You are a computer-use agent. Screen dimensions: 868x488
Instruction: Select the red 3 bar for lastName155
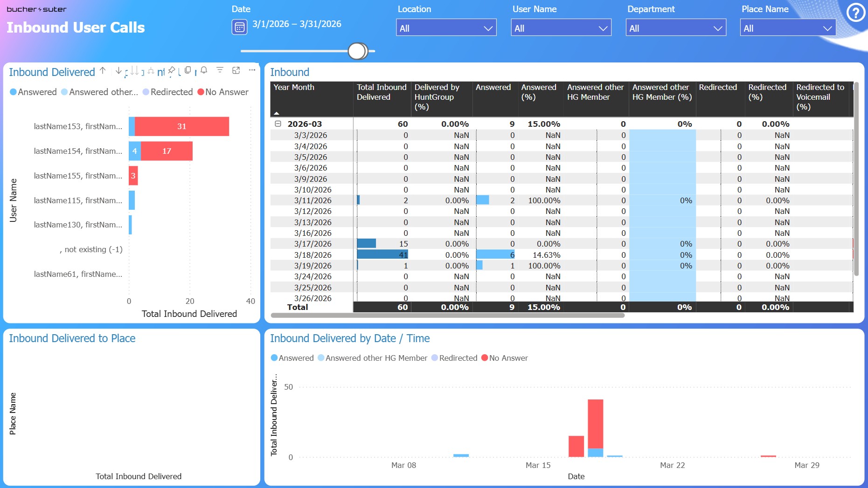pyautogui.click(x=133, y=176)
